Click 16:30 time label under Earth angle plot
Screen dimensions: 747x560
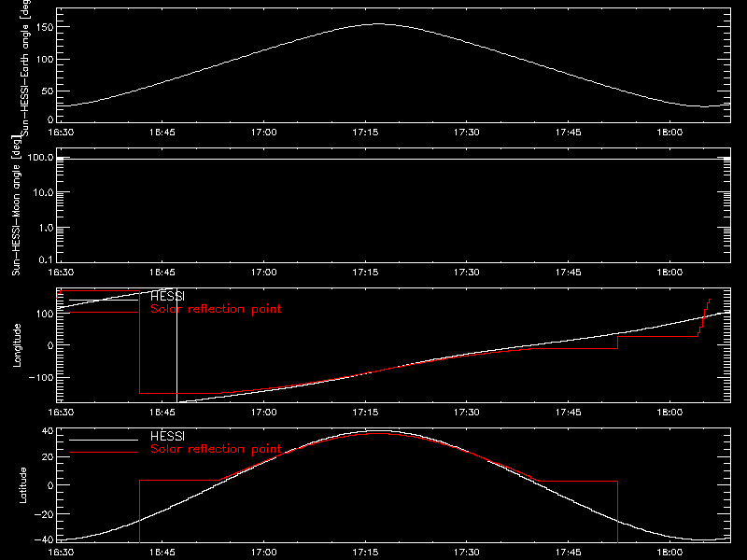61,133
